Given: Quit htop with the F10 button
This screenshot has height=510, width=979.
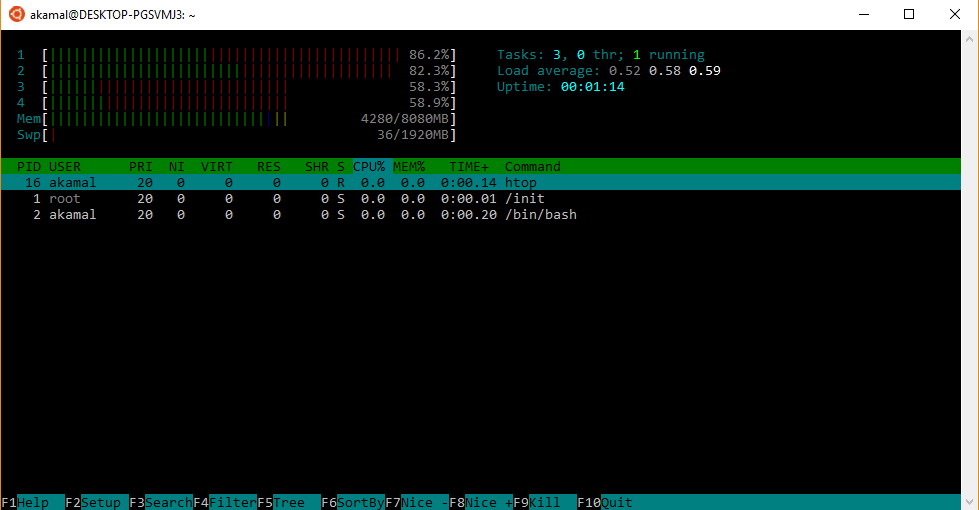Looking at the screenshot, I should pos(605,503).
